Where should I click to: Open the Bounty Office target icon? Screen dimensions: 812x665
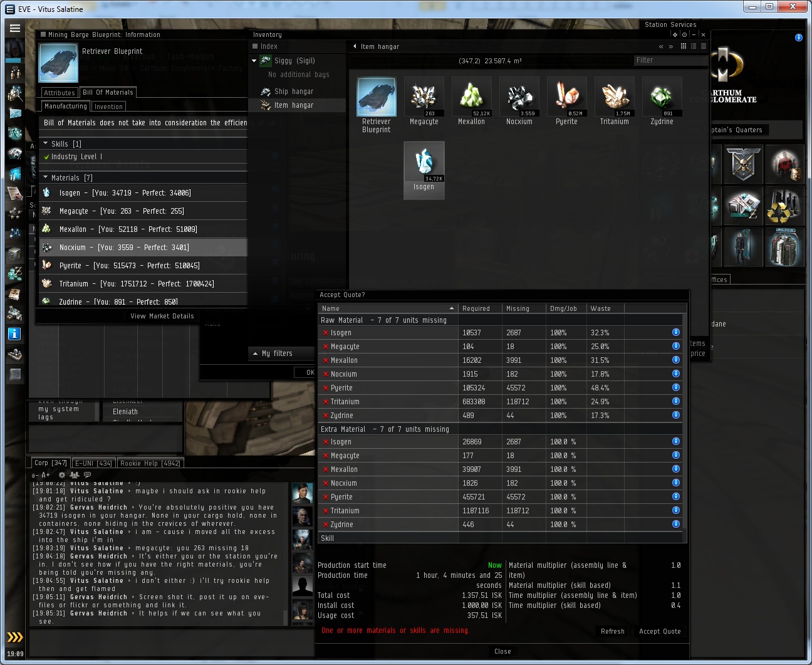pos(785,164)
